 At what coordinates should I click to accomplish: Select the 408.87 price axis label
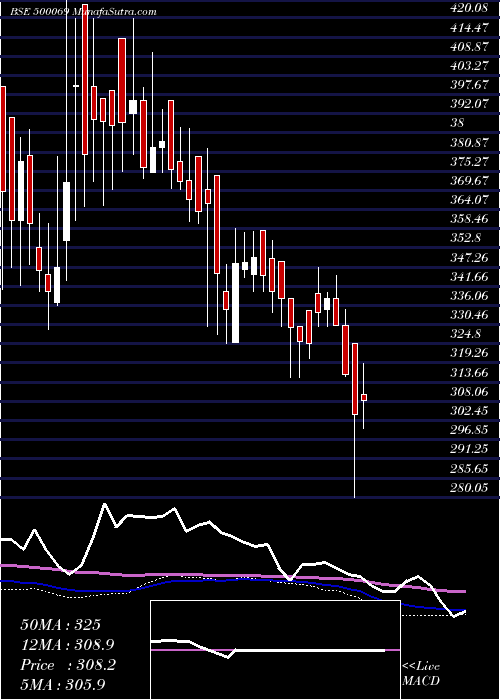[x=469, y=47]
